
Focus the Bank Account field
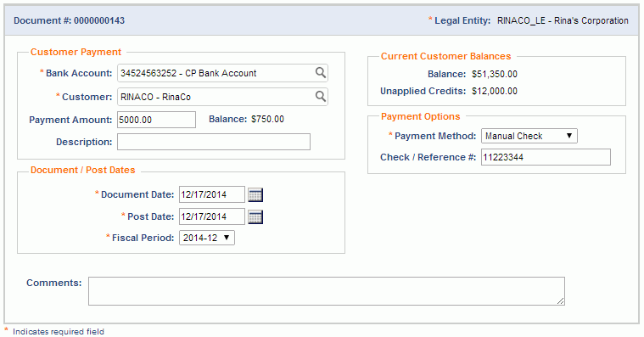222,73
